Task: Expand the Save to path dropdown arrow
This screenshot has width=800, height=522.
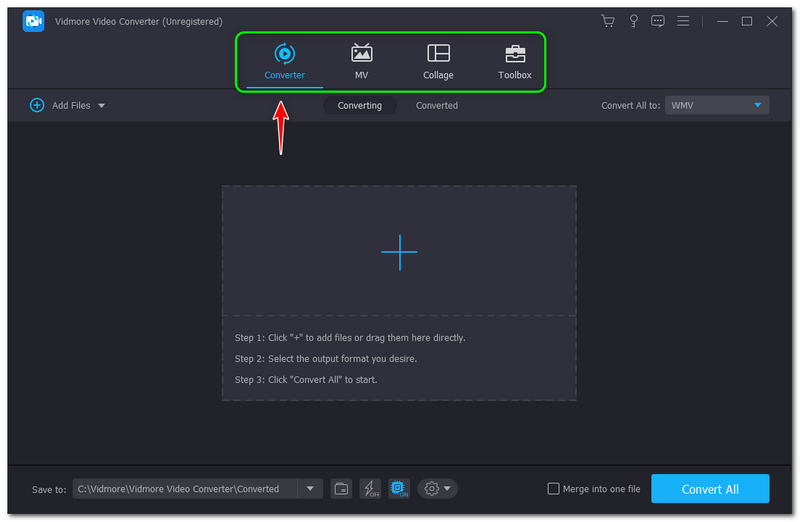Action: 310,489
